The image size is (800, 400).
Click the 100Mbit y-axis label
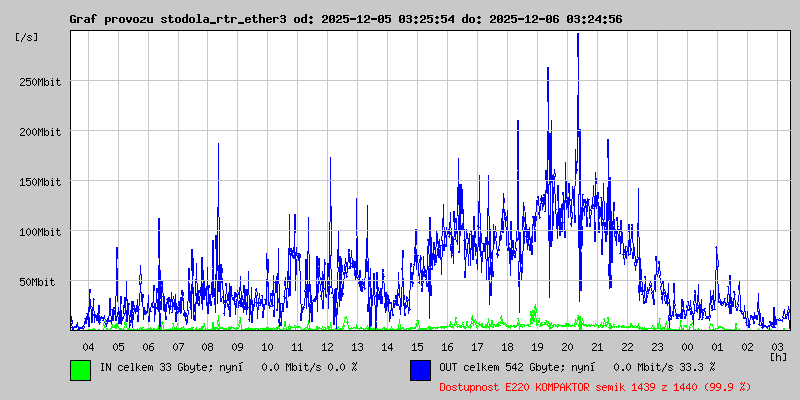[x=40, y=232]
